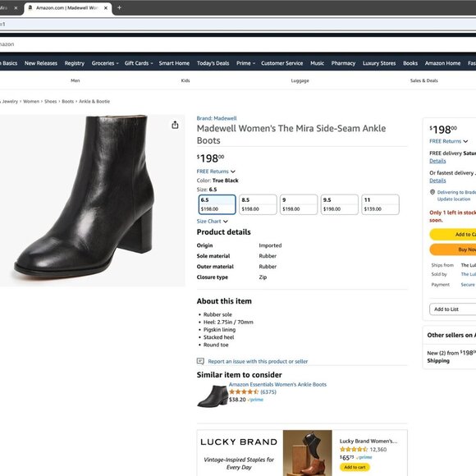This screenshot has width=476, height=476.
Task: Open the Prime dropdown menu
Action: tap(245, 63)
